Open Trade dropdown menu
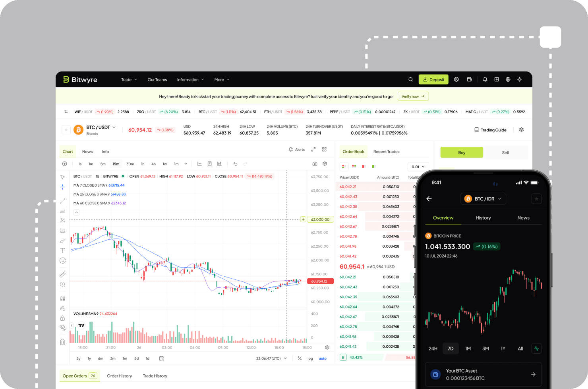588x389 pixels. [x=129, y=80]
